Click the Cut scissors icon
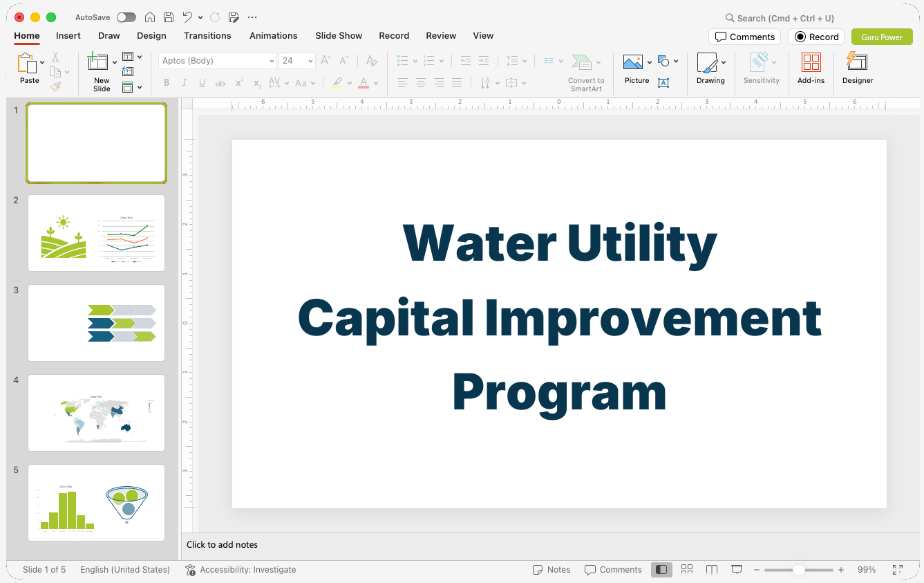 [x=55, y=58]
